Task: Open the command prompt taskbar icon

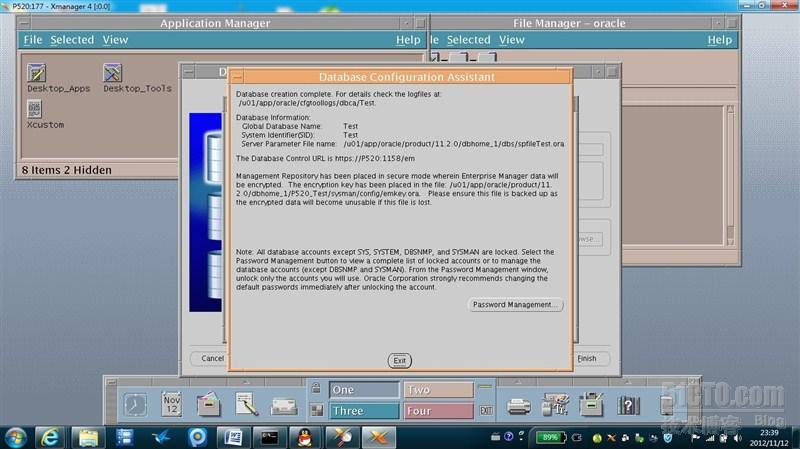Action: coord(269,438)
